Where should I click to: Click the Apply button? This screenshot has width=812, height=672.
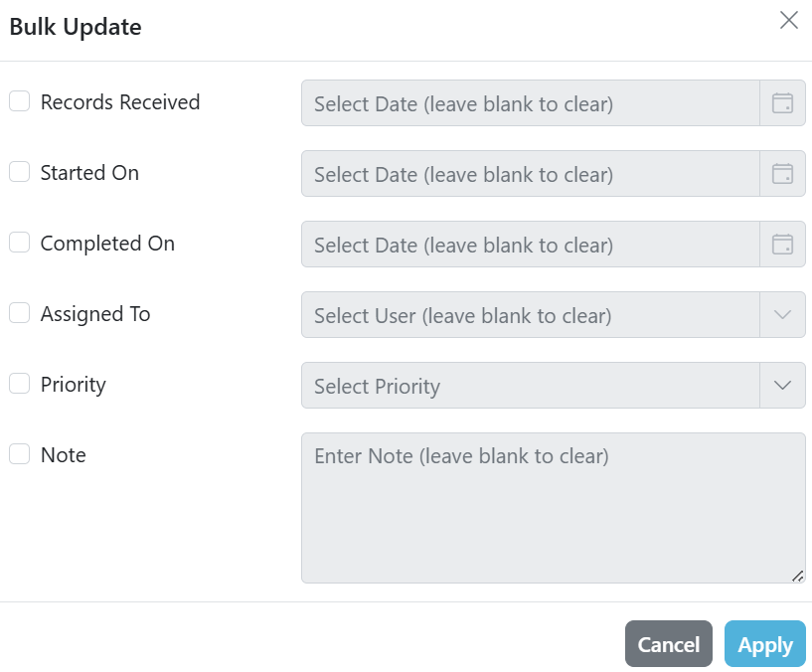pos(765,644)
